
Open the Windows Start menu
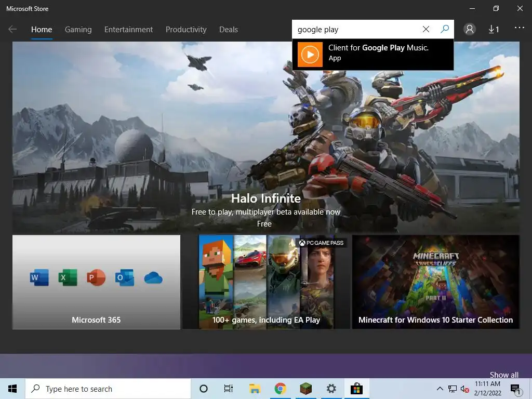coord(12,389)
